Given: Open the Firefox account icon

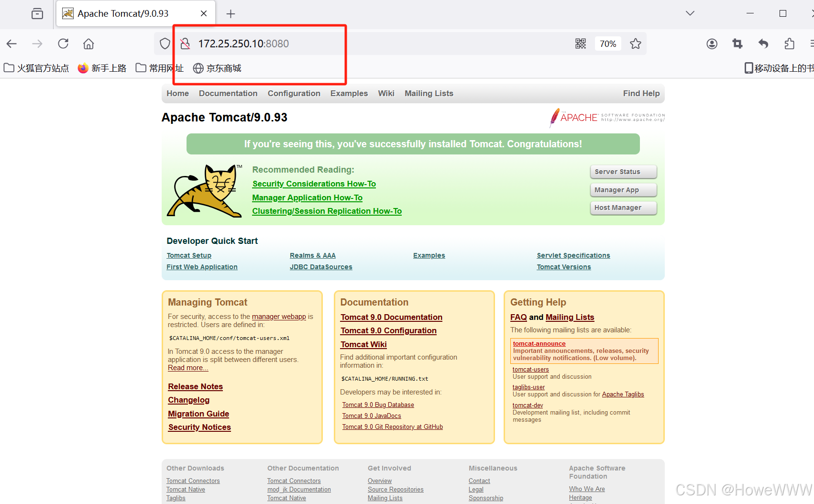Looking at the screenshot, I should [x=712, y=44].
